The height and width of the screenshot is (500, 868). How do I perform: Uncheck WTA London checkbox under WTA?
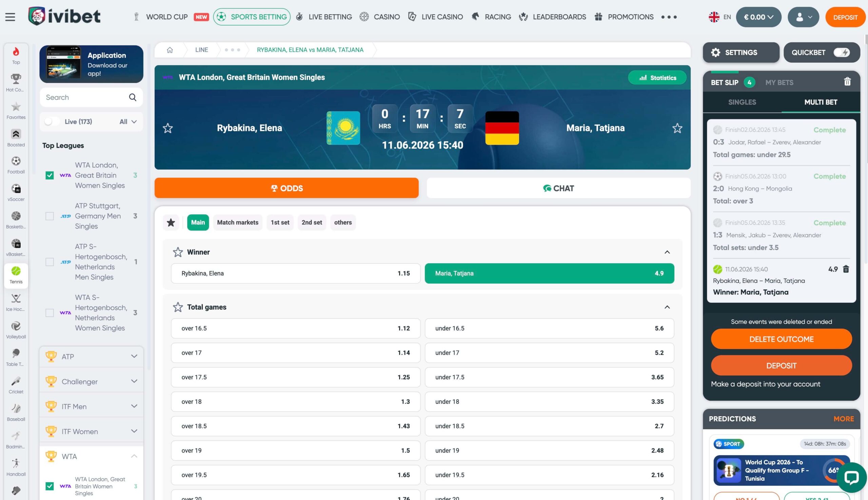coord(50,486)
